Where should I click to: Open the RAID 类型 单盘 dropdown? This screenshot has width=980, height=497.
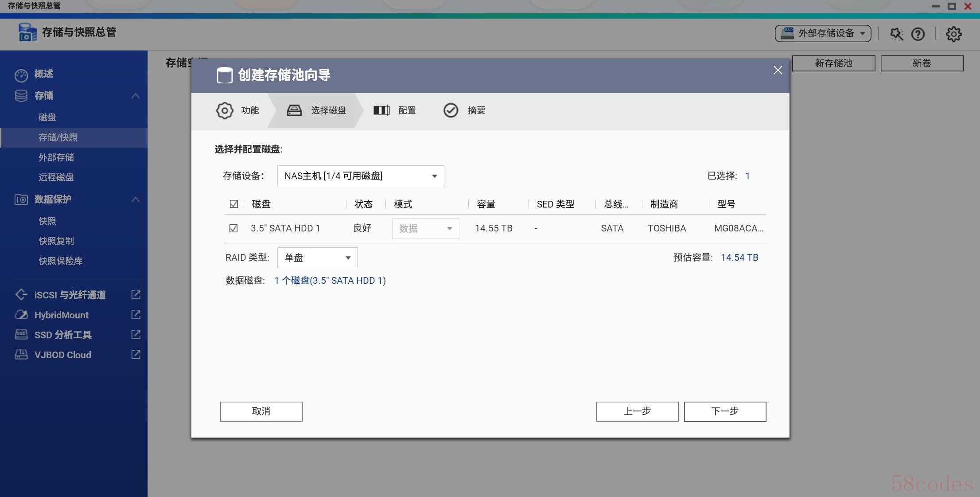(x=317, y=258)
